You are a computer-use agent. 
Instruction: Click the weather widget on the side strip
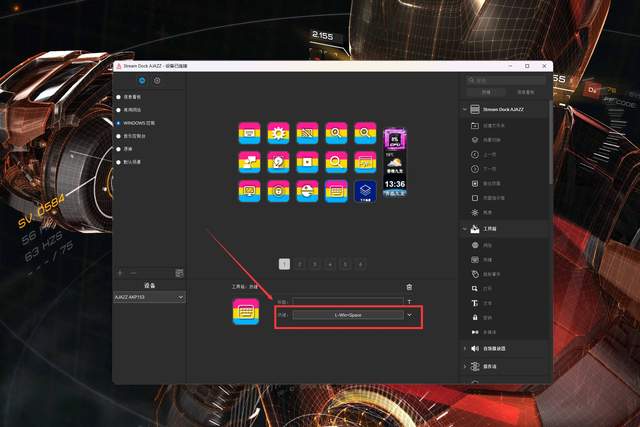coord(395,165)
